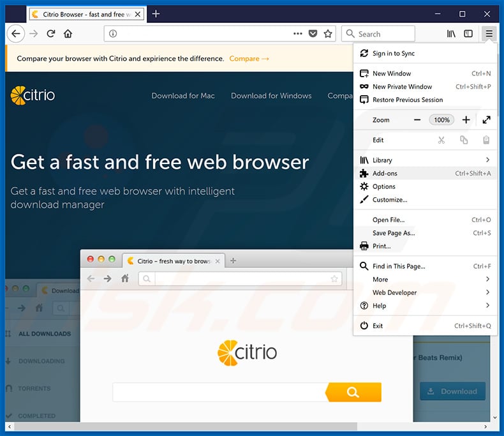
Task: Choose Sign in to Sync
Action: (x=425, y=54)
